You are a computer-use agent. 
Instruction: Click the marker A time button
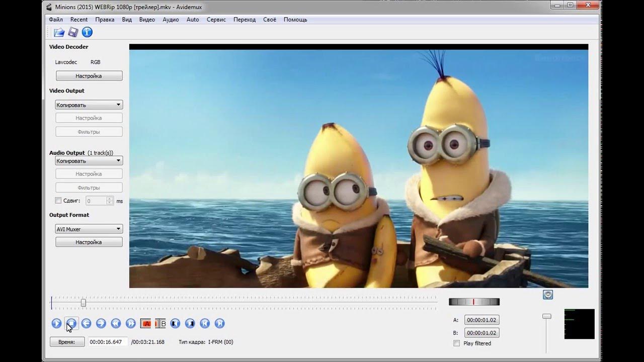pyautogui.click(x=481, y=320)
